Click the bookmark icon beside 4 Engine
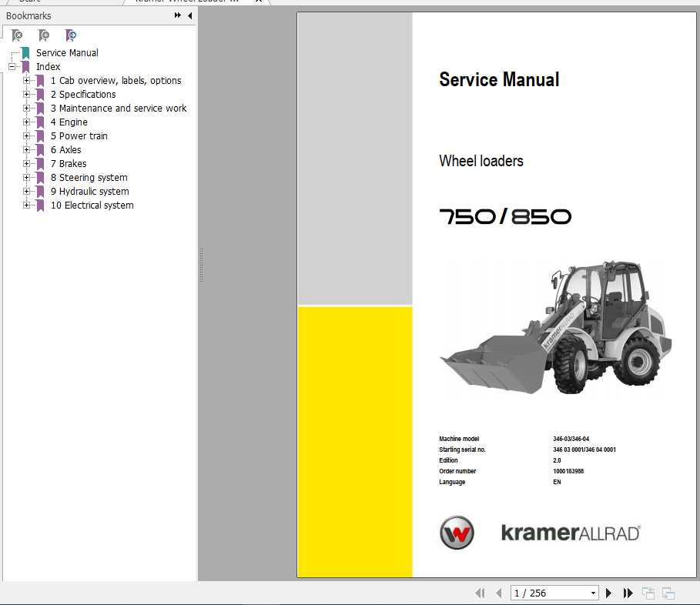The width and height of the screenshot is (700, 605). pyautogui.click(x=40, y=122)
